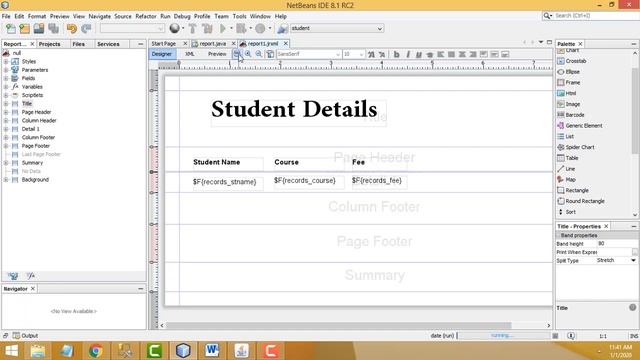
Task: Click the zoom out magnifier icon
Action: [x=258, y=54]
